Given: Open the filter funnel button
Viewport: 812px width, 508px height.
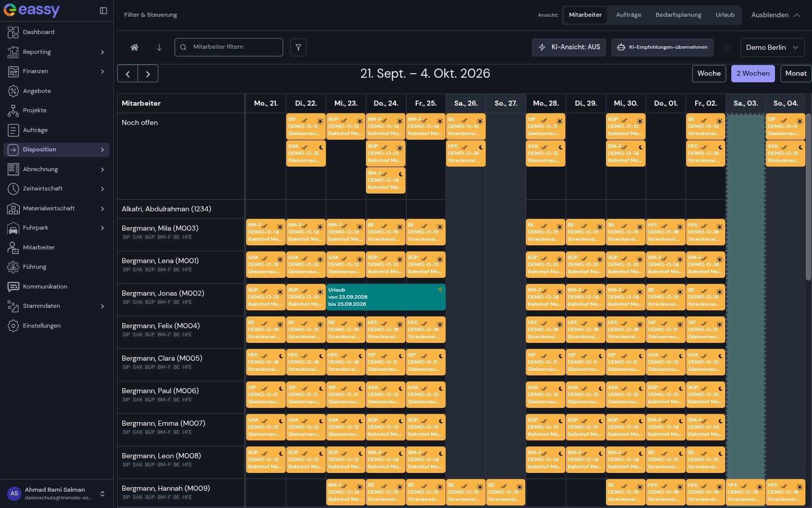Looking at the screenshot, I should [298, 47].
